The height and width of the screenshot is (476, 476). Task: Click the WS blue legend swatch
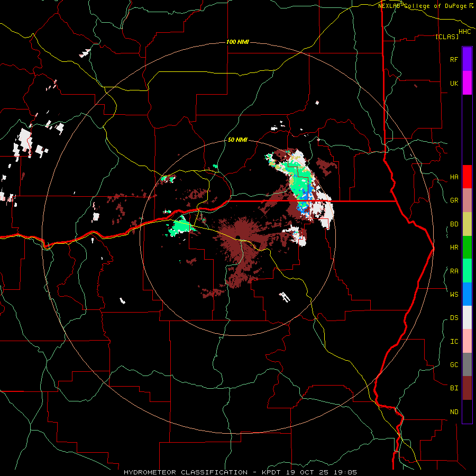click(x=467, y=294)
